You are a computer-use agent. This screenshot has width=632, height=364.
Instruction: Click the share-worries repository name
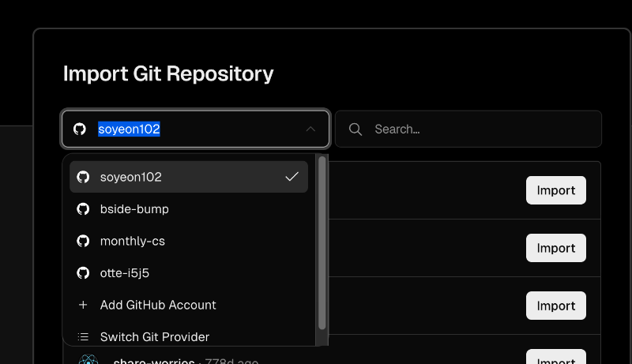click(154, 360)
